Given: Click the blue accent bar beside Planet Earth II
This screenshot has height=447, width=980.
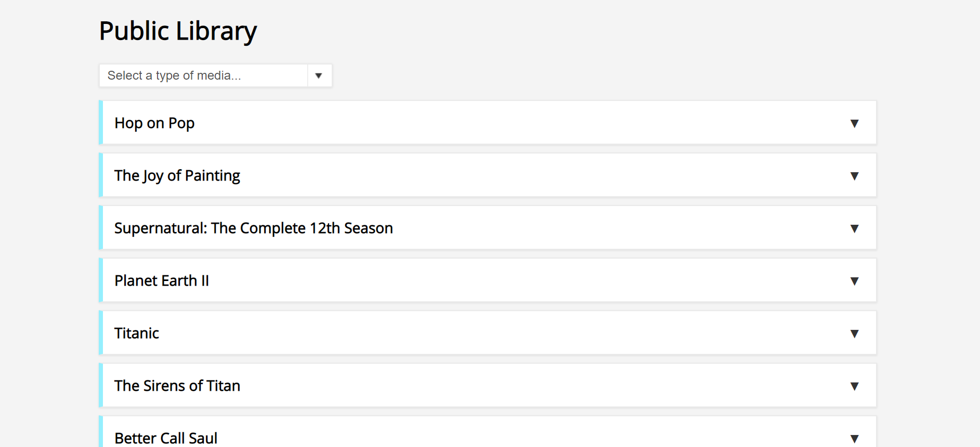Looking at the screenshot, I should pos(101,280).
